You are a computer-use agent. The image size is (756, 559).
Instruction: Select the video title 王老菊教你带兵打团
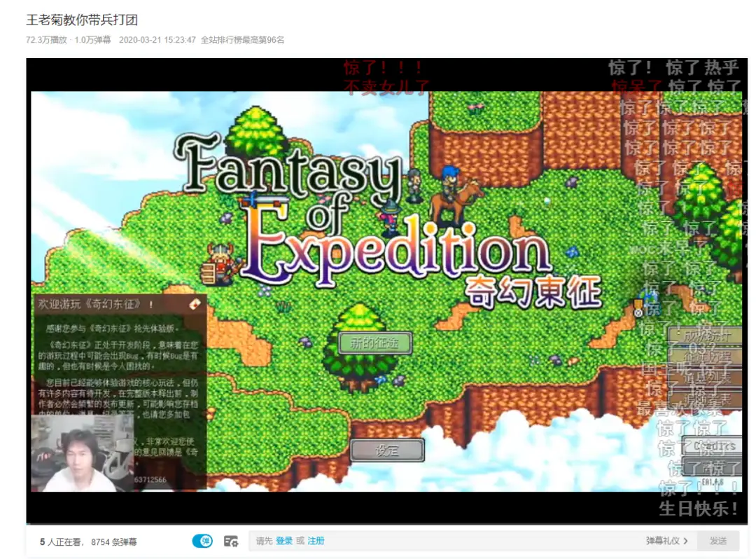82,20
